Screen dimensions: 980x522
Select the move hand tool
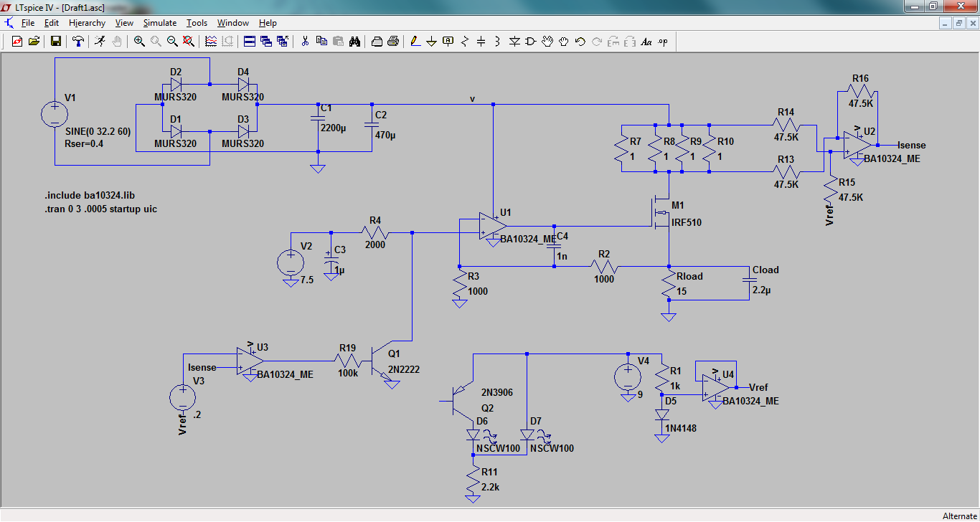coord(547,42)
